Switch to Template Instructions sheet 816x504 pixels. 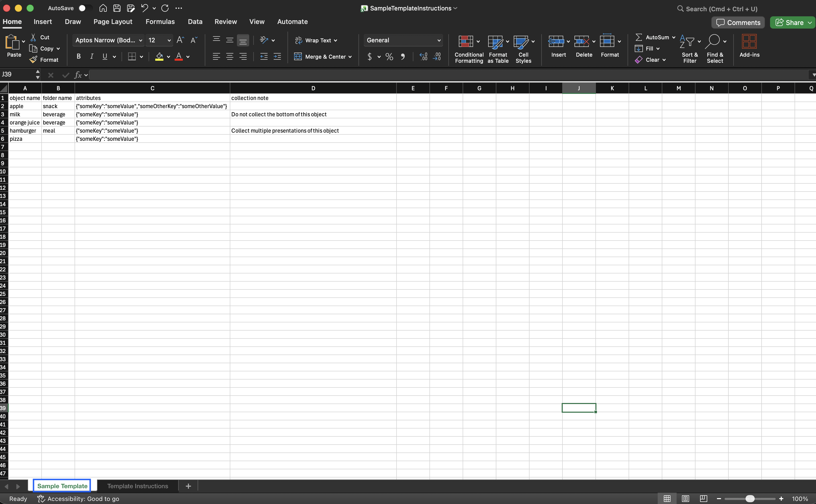coord(137,486)
